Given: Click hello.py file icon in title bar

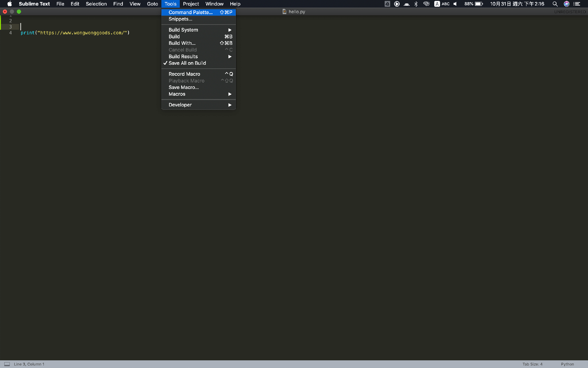Looking at the screenshot, I should click(x=285, y=12).
